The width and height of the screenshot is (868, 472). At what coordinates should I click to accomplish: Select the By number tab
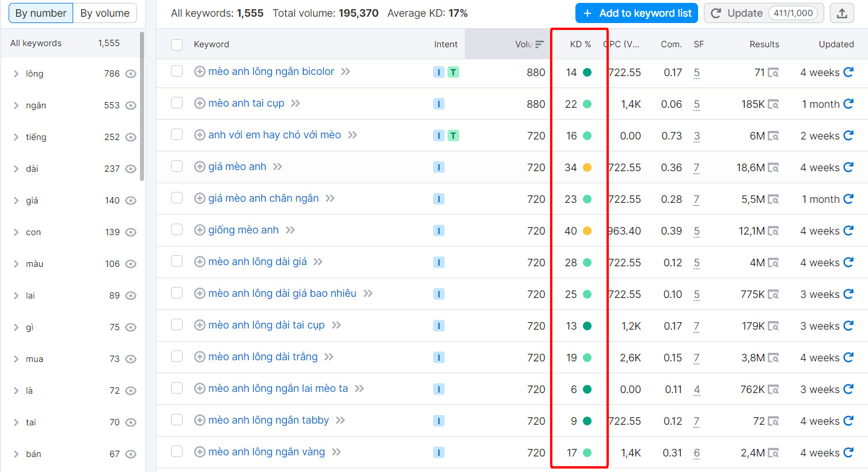40,12
